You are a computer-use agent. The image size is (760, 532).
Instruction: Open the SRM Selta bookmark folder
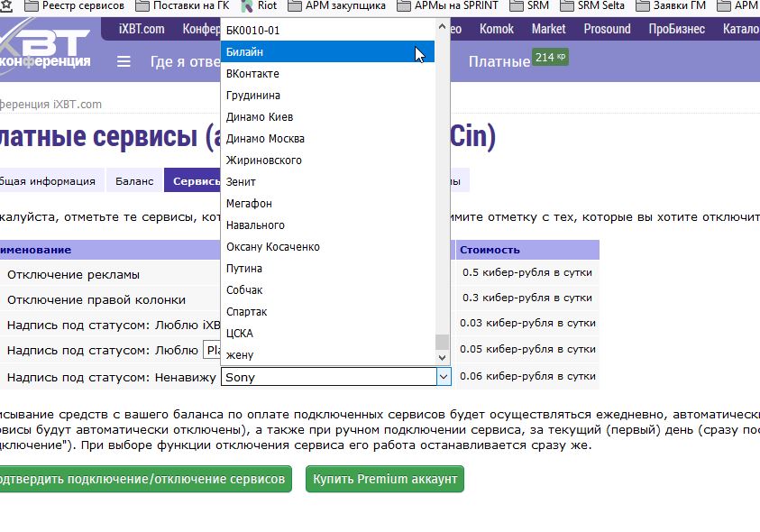[592, 5]
